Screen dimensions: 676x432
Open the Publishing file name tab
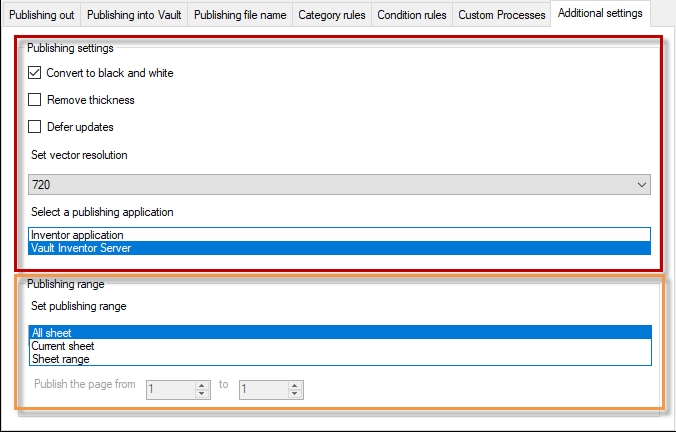tap(240, 15)
